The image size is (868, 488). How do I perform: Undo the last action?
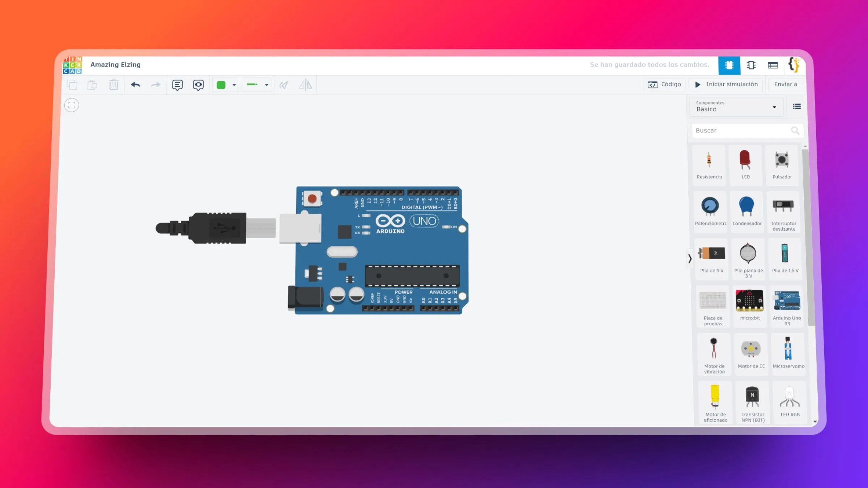135,85
